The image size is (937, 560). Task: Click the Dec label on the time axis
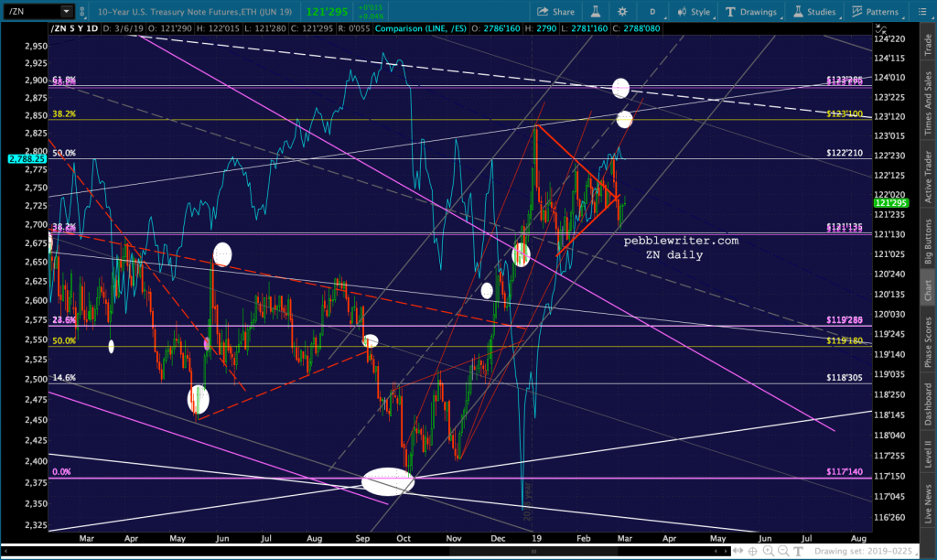point(498,538)
